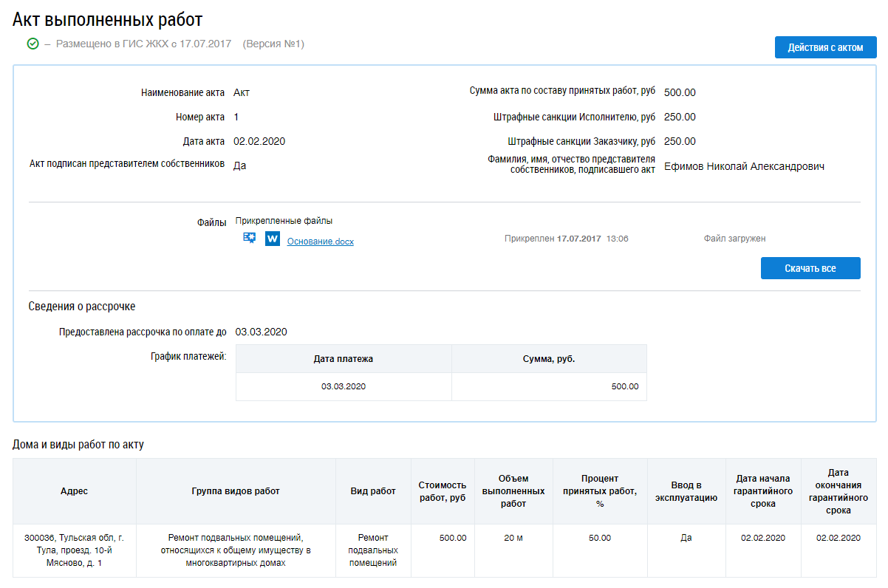
Task: Click the Ефимов Николай Александрович name
Action: coord(744,167)
